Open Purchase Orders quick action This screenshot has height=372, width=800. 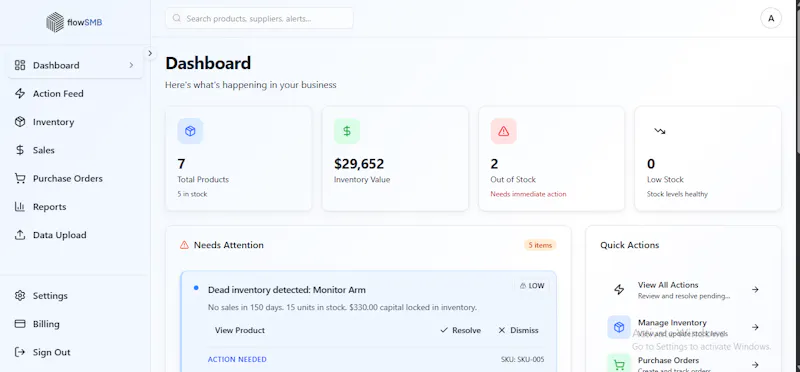coord(683,364)
